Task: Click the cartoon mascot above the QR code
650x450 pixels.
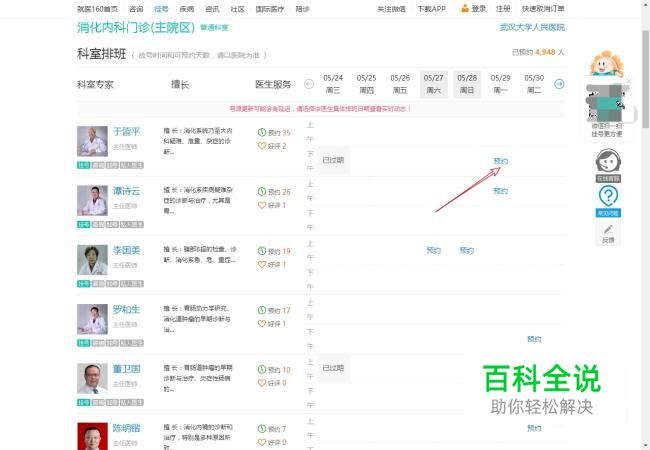Action: point(606,63)
